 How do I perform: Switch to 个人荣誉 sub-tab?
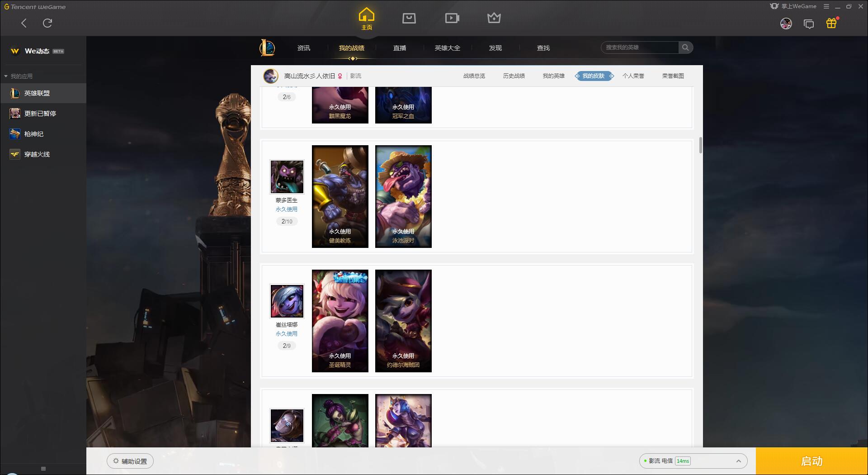coord(633,76)
